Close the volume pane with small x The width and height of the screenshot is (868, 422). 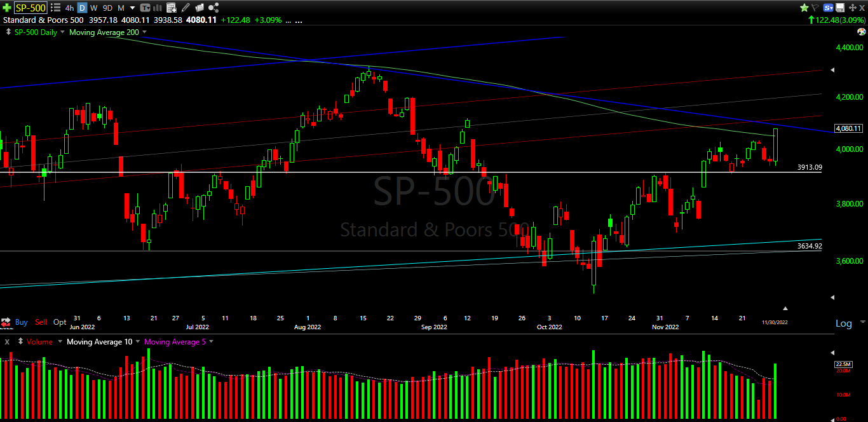click(x=6, y=342)
